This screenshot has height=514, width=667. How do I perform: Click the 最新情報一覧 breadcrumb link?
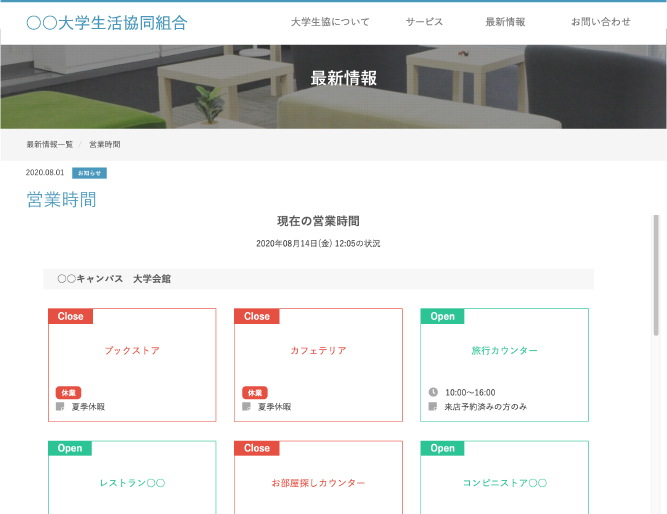click(x=49, y=145)
